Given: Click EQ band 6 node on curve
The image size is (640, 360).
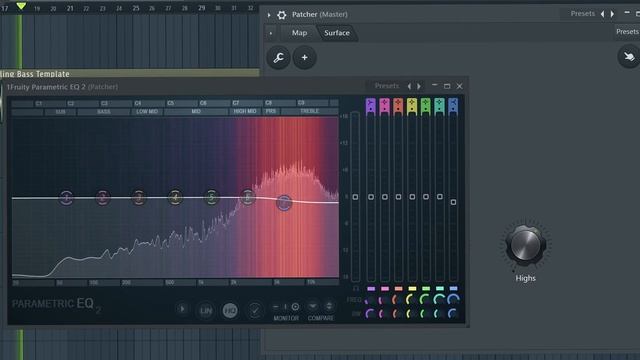Looking at the screenshot, I should (247, 197).
